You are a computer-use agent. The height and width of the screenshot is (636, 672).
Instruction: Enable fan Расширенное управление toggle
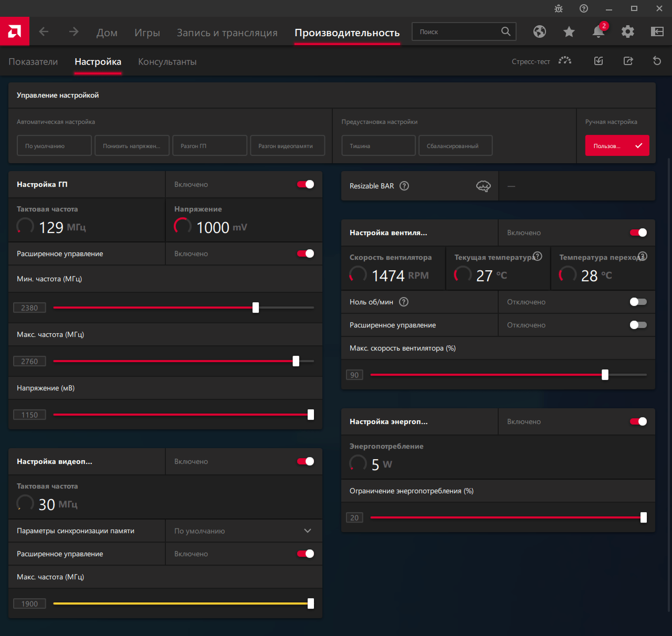tap(638, 325)
